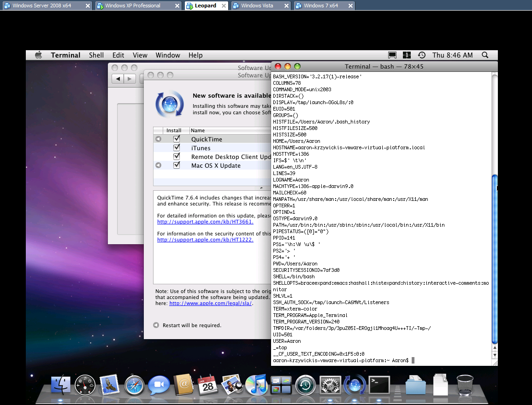Viewport: 532px width, 405px height.
Task: Uncheck Remote Desktop Client Update checkbox
Action: 177,156
